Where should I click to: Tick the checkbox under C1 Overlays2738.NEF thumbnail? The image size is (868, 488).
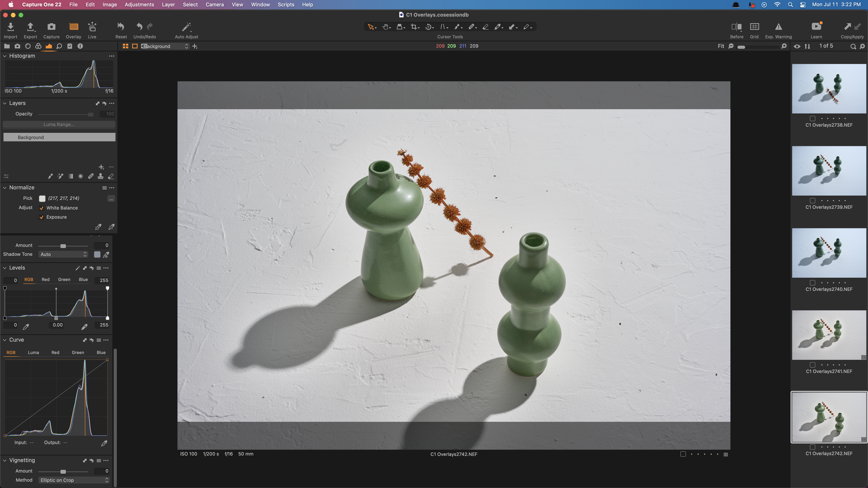[812, 118]
